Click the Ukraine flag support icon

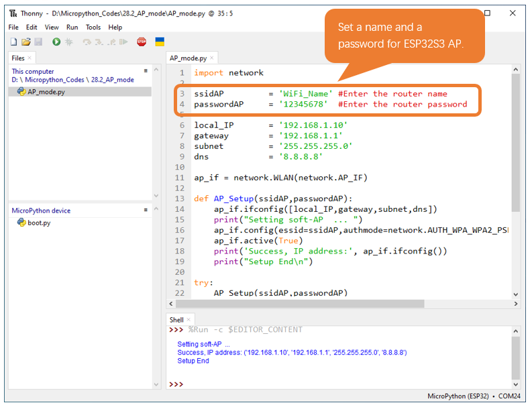click(160, 42)
